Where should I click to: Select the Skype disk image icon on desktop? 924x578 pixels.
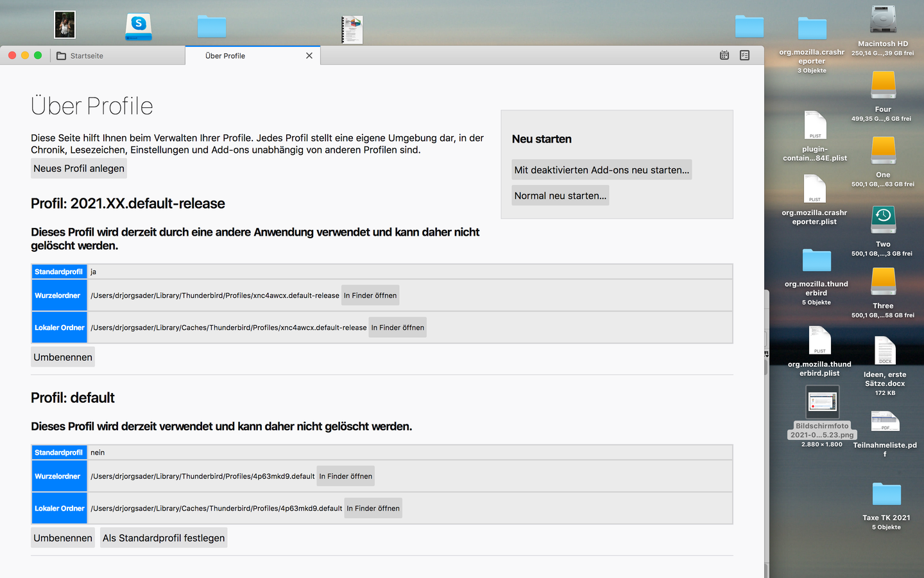point(139,27)
